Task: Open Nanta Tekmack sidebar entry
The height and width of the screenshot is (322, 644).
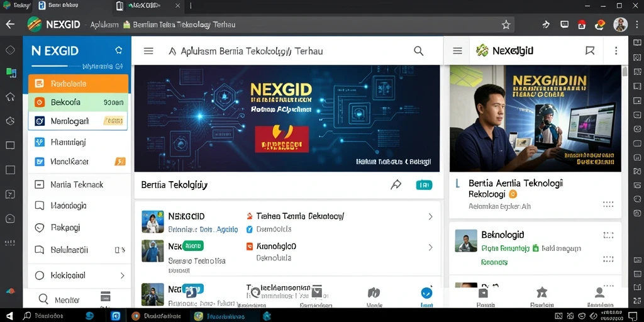Action: [77, 185]
